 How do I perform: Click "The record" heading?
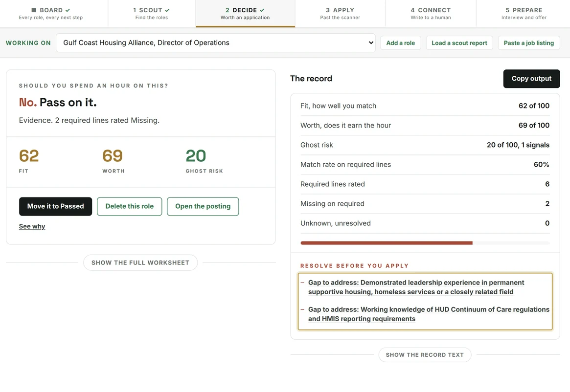(311, 79)
